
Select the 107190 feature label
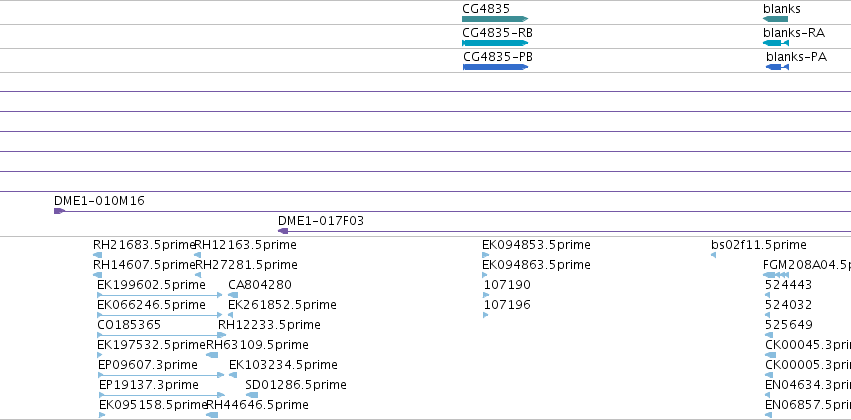(507, 285)
